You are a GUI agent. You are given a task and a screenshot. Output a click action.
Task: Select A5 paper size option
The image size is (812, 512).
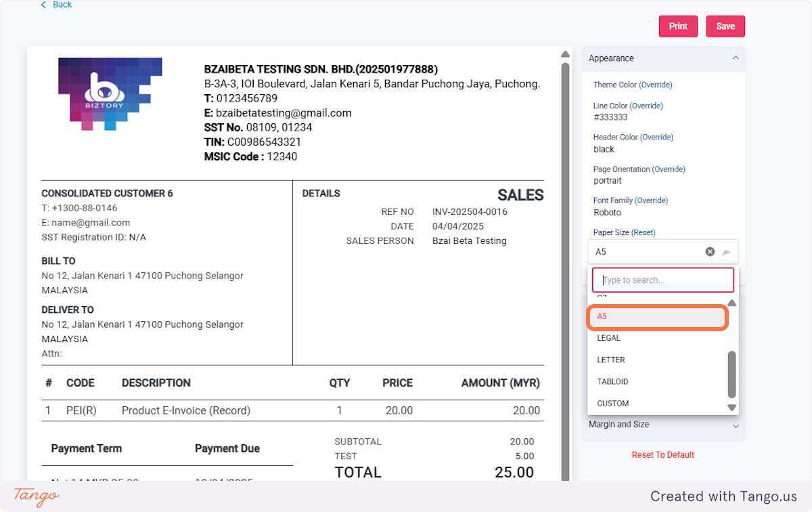(657, 317)
